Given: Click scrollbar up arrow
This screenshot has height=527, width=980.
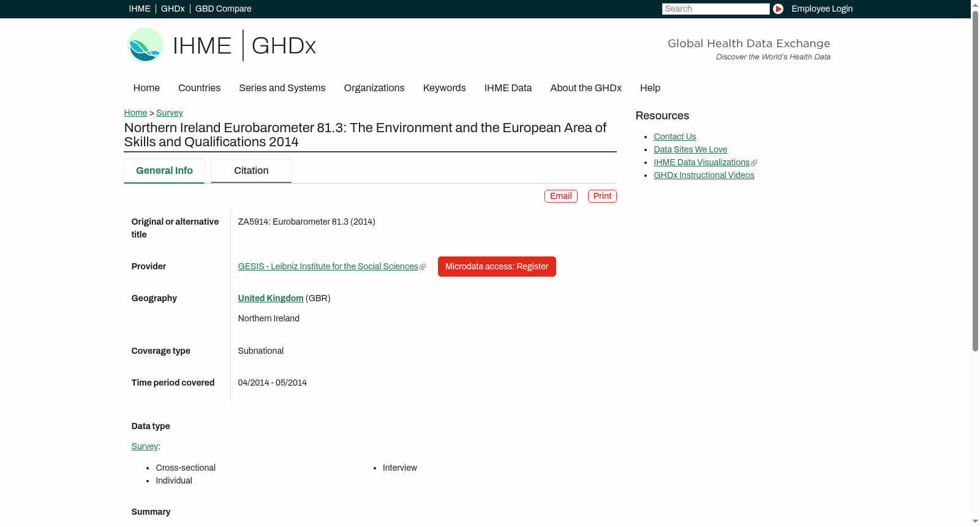Looking at the screenshot, I should (975, 4).
